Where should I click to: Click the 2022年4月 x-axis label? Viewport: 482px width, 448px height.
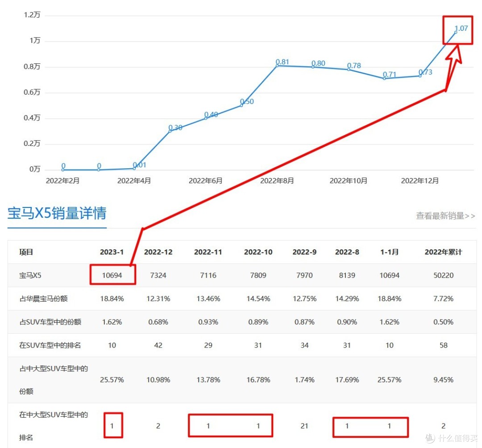tap(134, 181)
